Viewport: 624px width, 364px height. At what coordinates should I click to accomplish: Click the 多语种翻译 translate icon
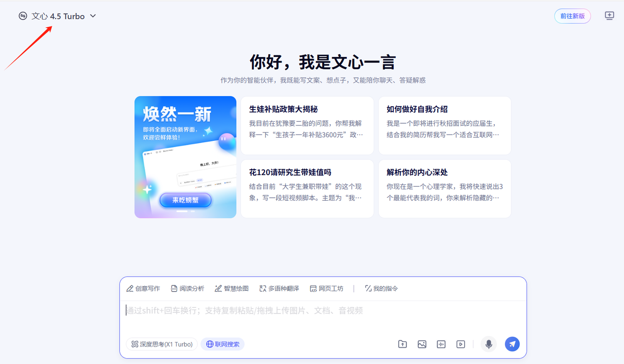(263, 288)
